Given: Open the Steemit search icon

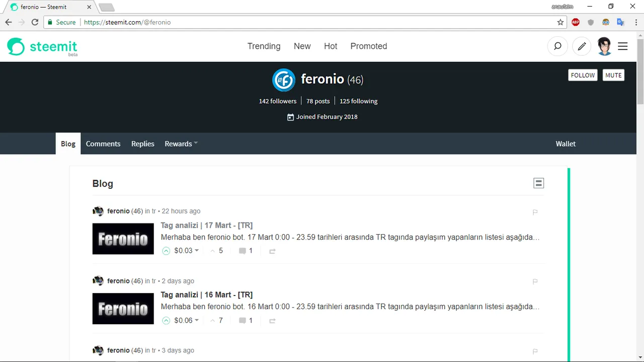Looking at the screenshot, I should tap(557, 46).
